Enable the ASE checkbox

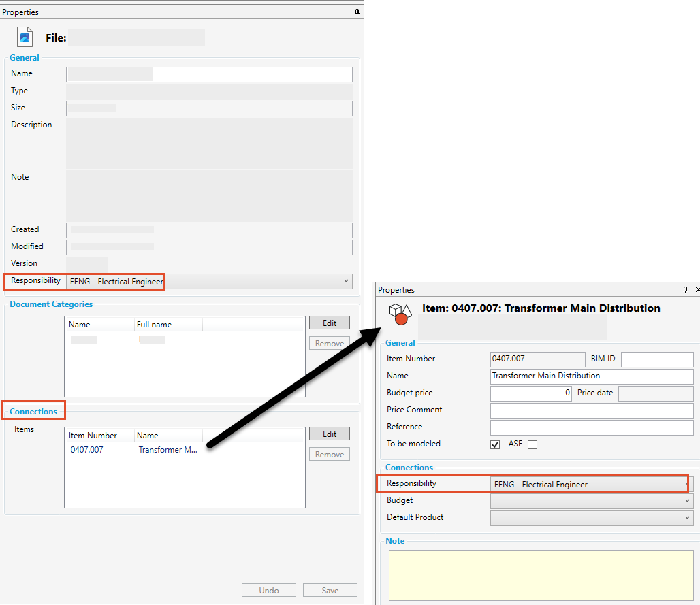pyautogui.click(x=532, y=444)
